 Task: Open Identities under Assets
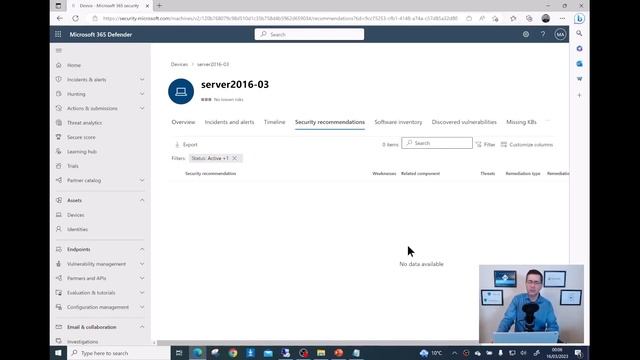77,229
